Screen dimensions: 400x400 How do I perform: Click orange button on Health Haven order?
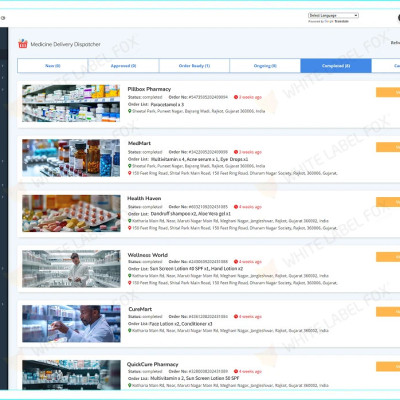click(x=388, y=202)
